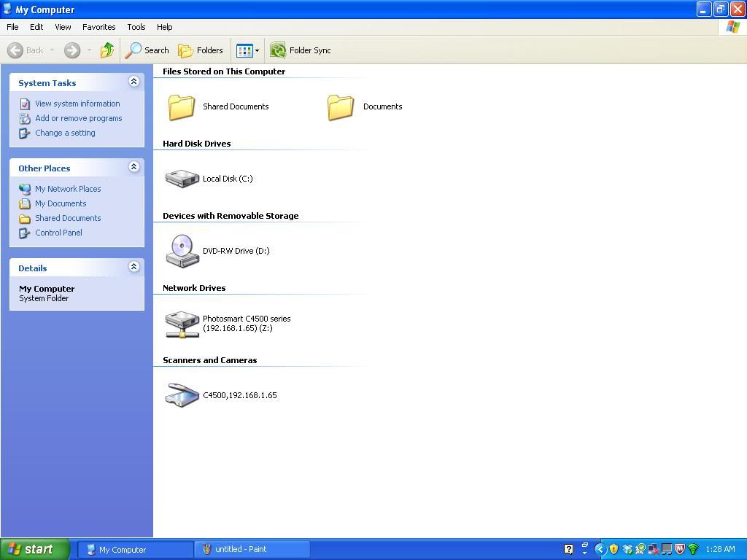Click View system information link

(x=77, y=104)
